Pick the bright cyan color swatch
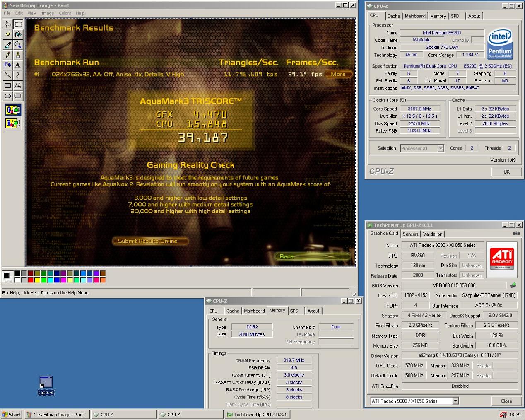 (x=50, y=280)
